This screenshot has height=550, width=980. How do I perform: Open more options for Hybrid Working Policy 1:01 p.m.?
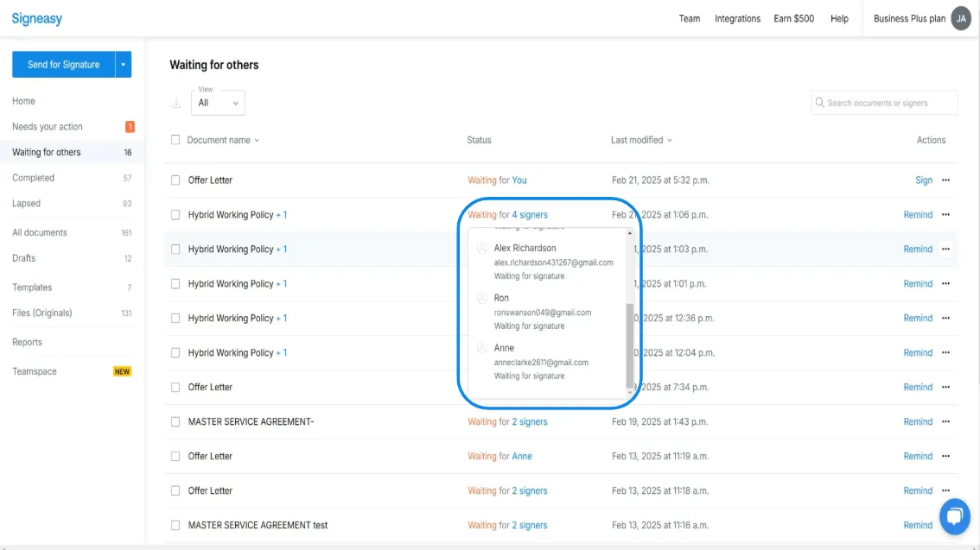click(x=945, y=283)
